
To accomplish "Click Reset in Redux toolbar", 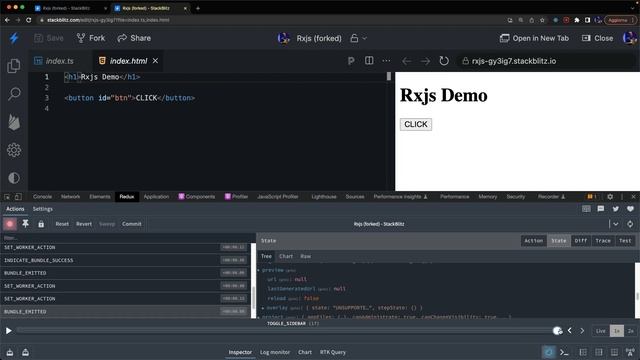I will [62, 224].
